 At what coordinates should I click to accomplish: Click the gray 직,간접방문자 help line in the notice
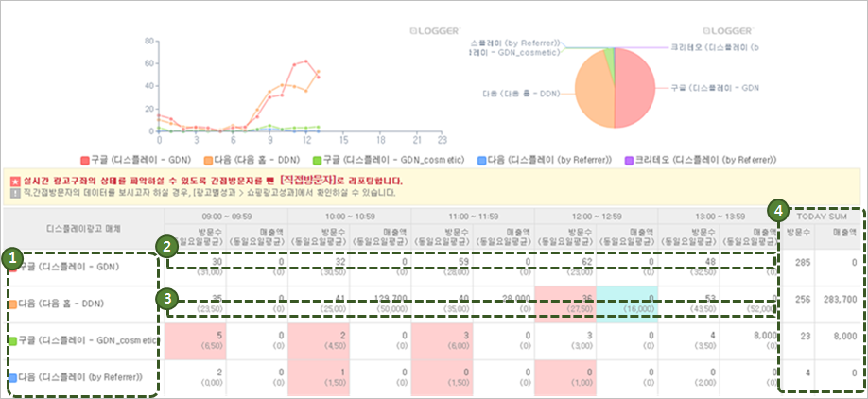(x=208, y=193)
